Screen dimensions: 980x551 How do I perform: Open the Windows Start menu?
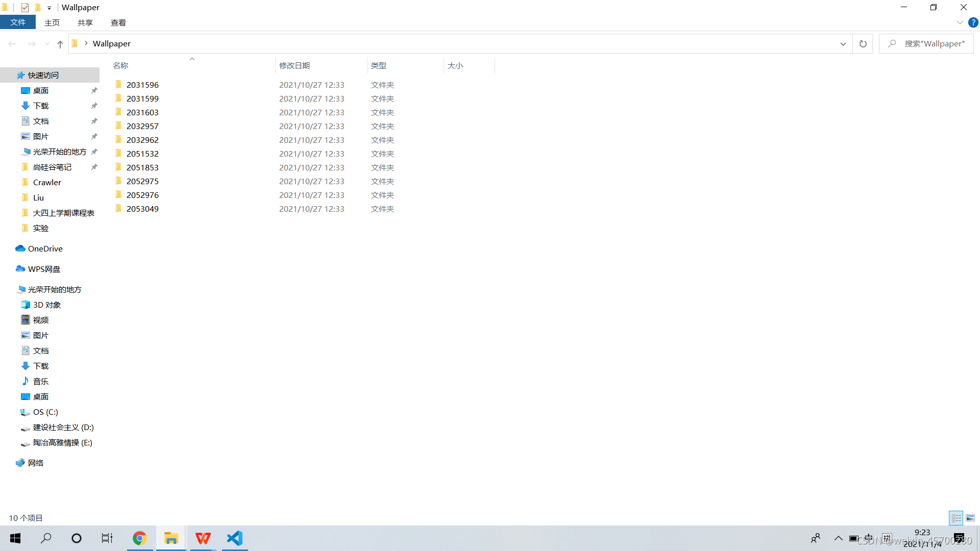pyautogui.click(x=15, y=538)
